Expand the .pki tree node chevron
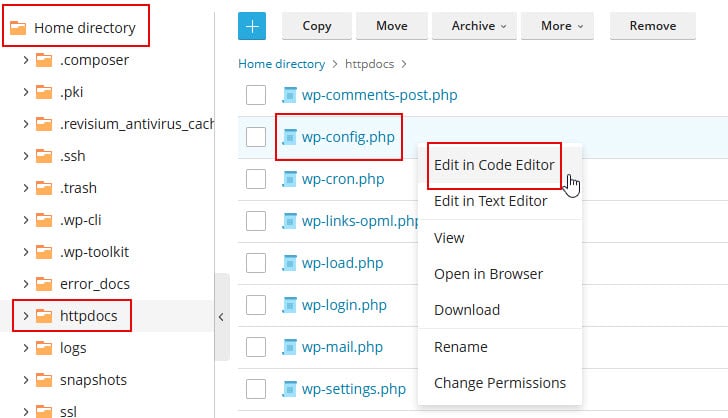Image resolution: width=728 pixels, height=418 pixels. (26, 92)
